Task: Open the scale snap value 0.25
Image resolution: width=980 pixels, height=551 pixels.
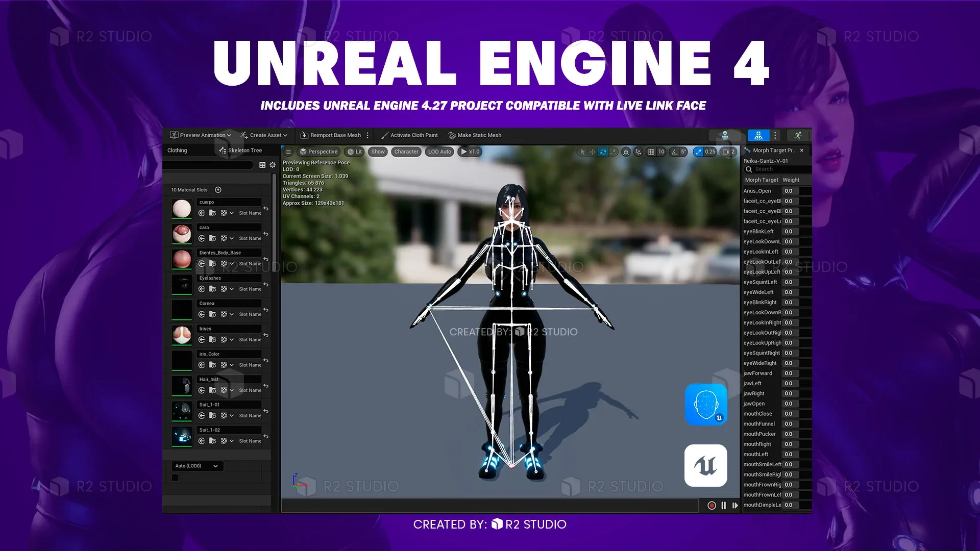Action: 710,152
